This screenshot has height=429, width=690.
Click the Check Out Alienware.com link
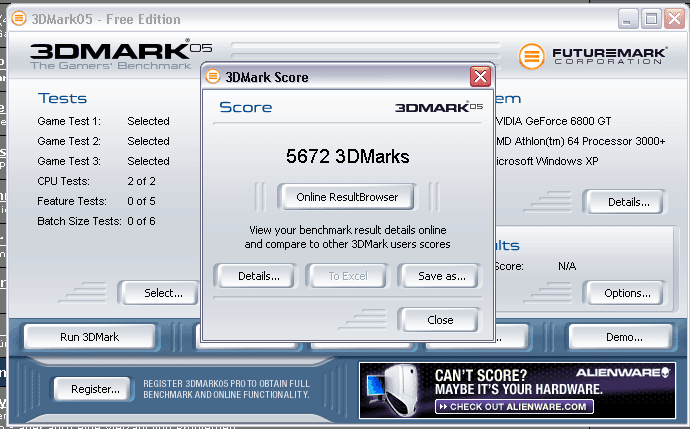pos(514,407)
